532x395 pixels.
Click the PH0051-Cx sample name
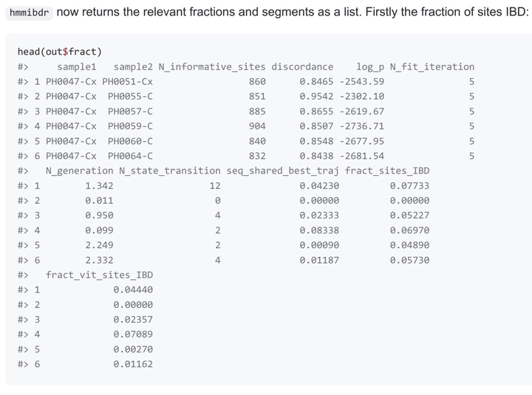click(x=128, y=82)
